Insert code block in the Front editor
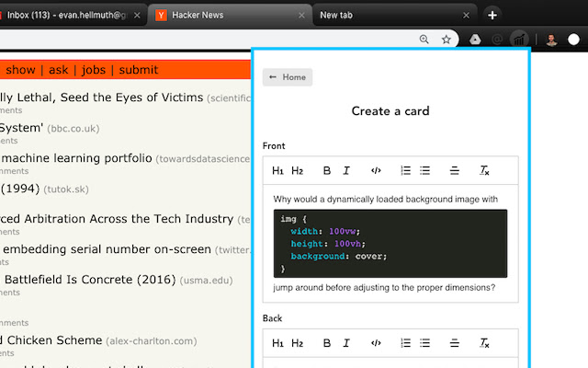The image size is (588, 368). point(376,170)
